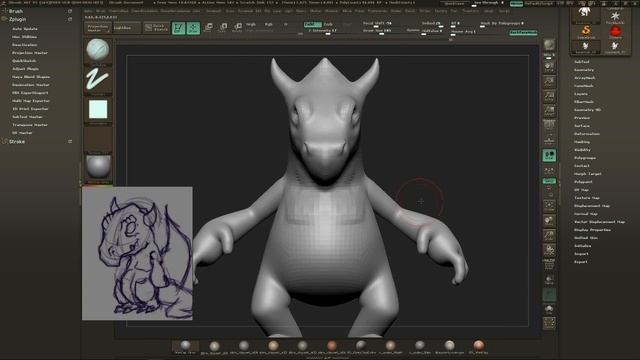The image size is (640, 360).
Task: Select the Scale transform icon in top shelf
Action: click(x=223, y=27)
